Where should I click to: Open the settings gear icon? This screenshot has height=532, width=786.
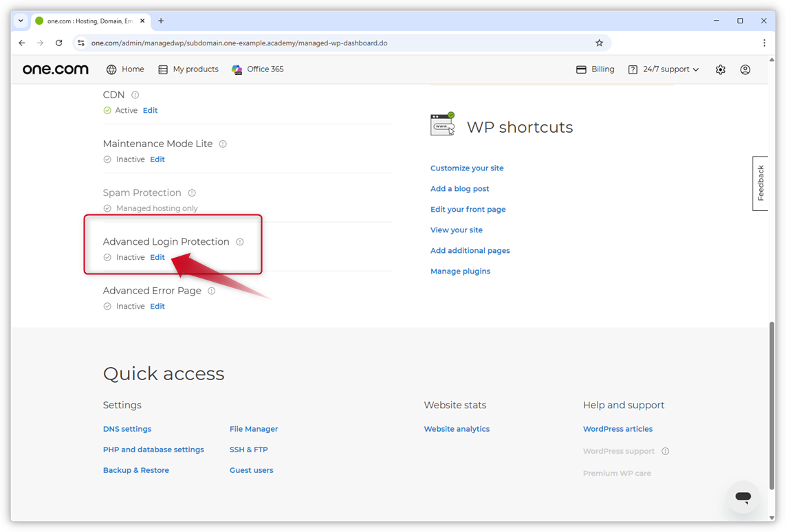point(721,69)
